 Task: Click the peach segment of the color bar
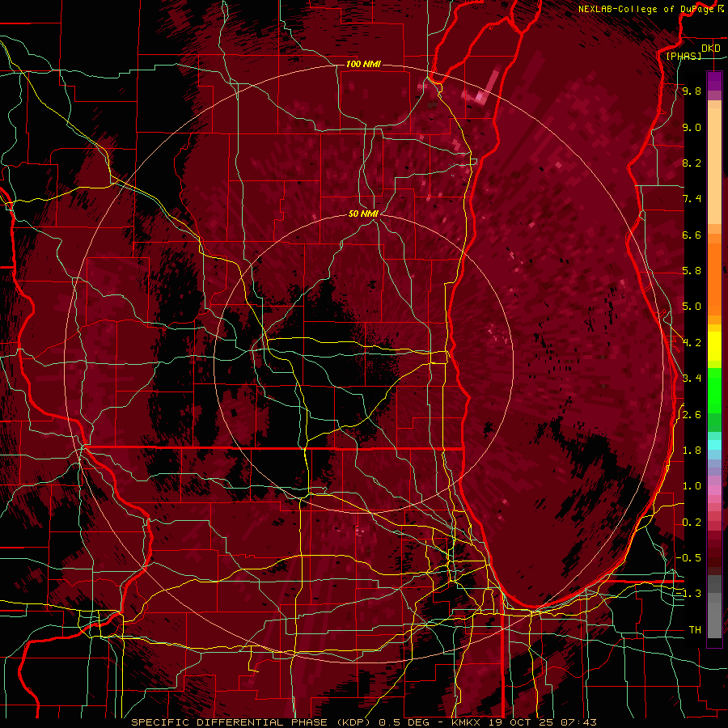[714, 163]
